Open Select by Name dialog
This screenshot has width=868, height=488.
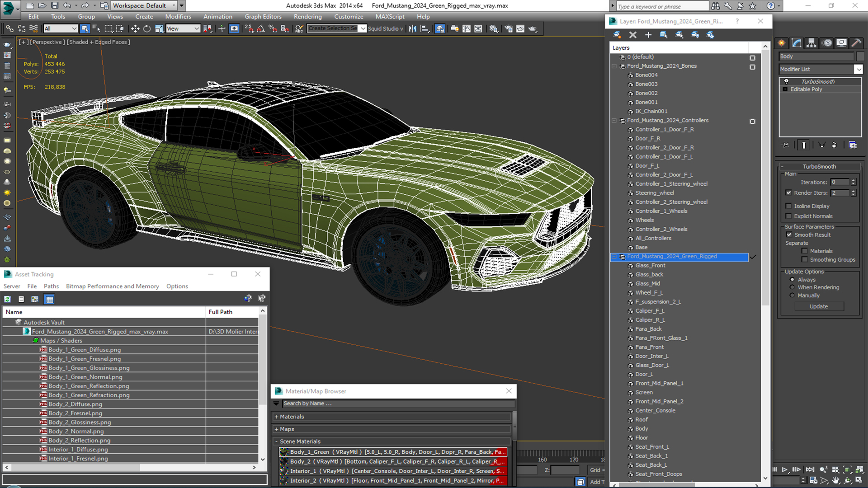[96, 28]
